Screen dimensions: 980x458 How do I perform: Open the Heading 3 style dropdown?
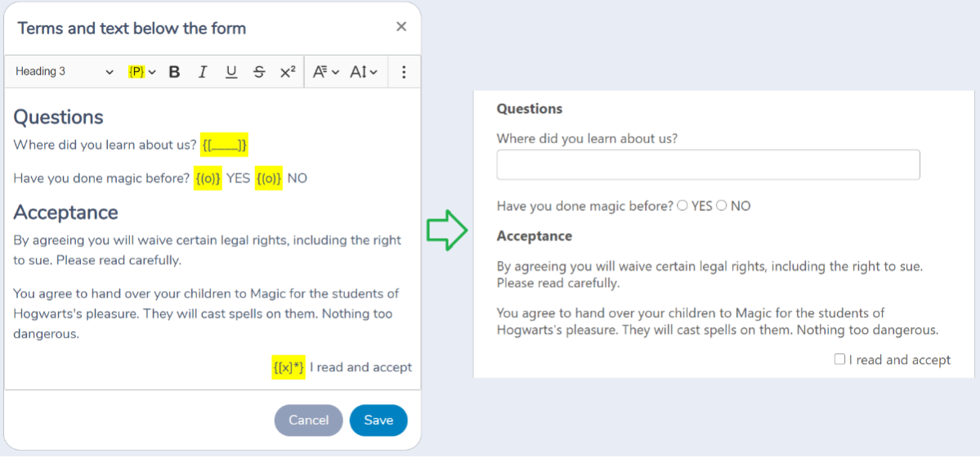tap(65, 72)
